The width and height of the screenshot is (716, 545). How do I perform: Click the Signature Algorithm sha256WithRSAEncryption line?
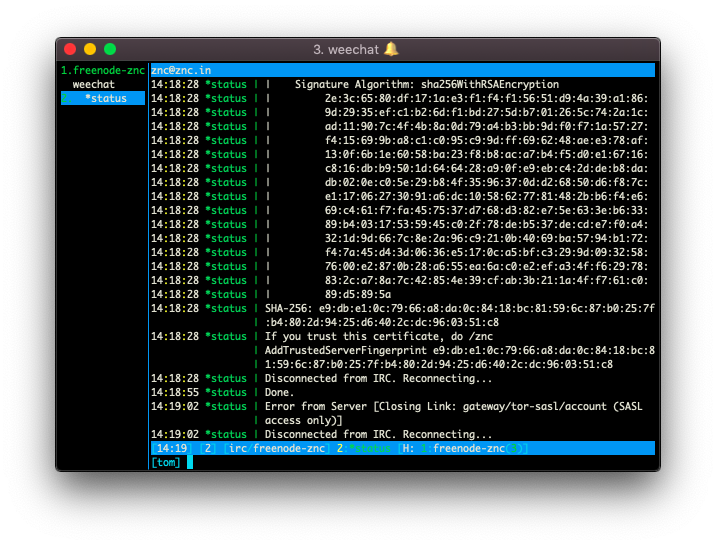click(x=426, y=84)
